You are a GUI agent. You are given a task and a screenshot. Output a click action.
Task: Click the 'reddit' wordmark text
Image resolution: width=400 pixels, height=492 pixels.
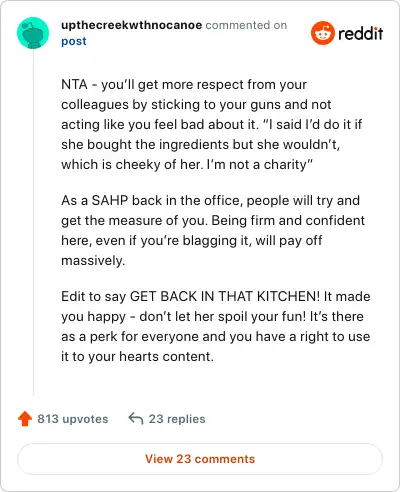coord(360,33)
